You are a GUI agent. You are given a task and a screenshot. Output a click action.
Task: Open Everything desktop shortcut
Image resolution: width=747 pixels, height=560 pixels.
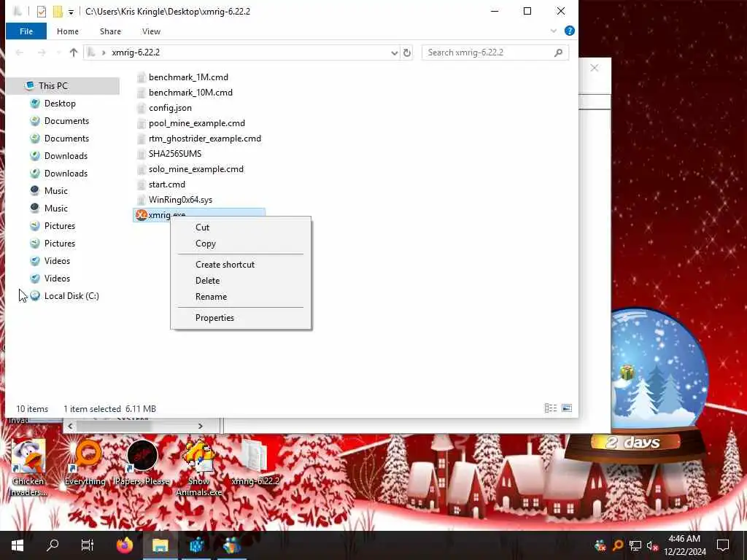pyautogui.click(x=85, y=463)
